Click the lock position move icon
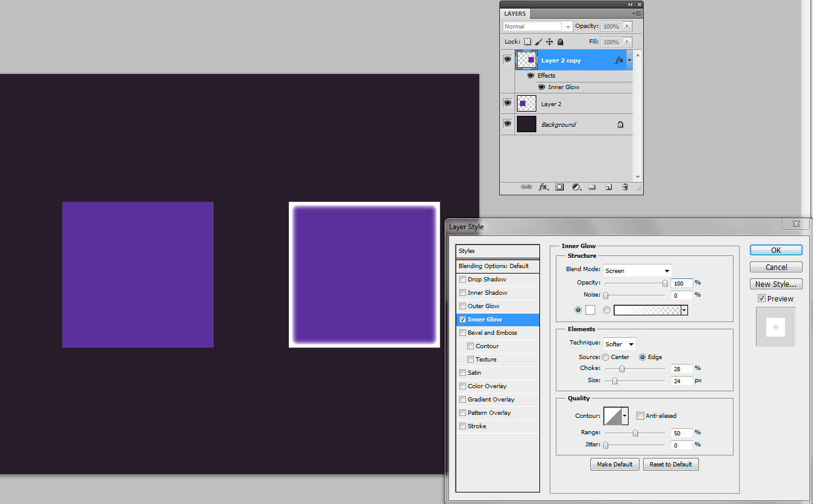 point(549,42)
